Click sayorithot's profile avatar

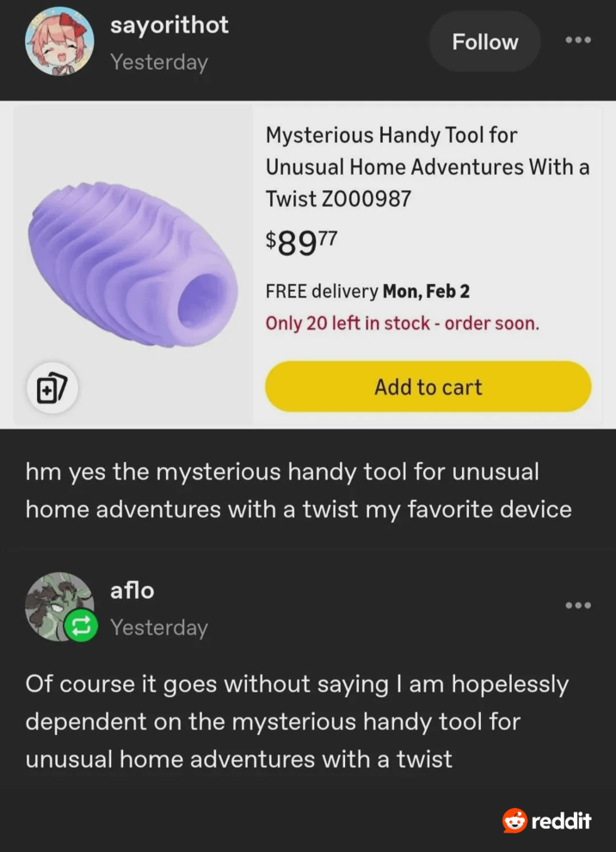pyautogui.click(x=60, y=40)
